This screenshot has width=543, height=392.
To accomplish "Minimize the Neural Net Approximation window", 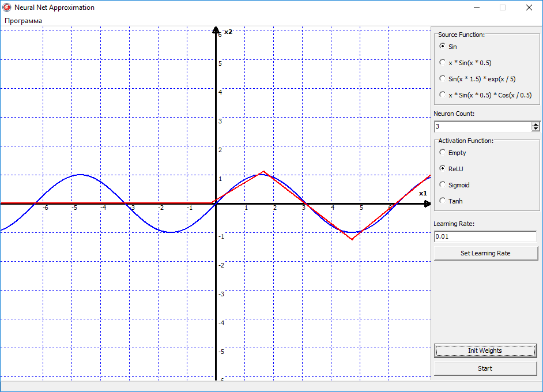I will [x=477, y=7].
